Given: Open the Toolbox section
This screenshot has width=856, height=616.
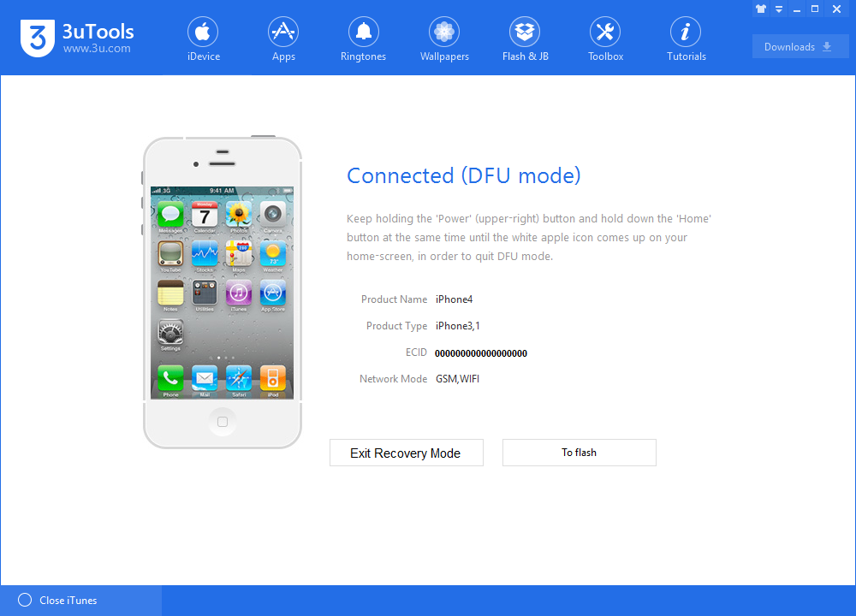Looking at the screenshot, I should click(x=605, y=39).
